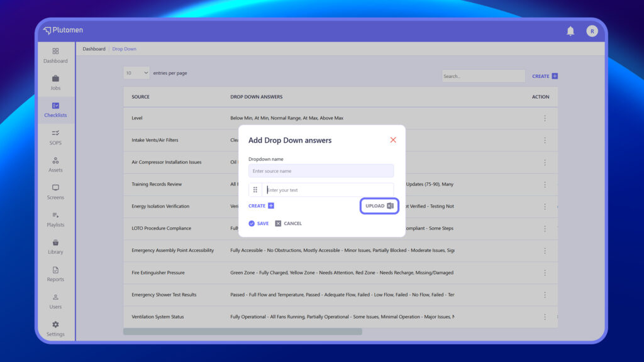Open action menu for Air Compressor Installation Issues
644x362 pixels.
545,163
